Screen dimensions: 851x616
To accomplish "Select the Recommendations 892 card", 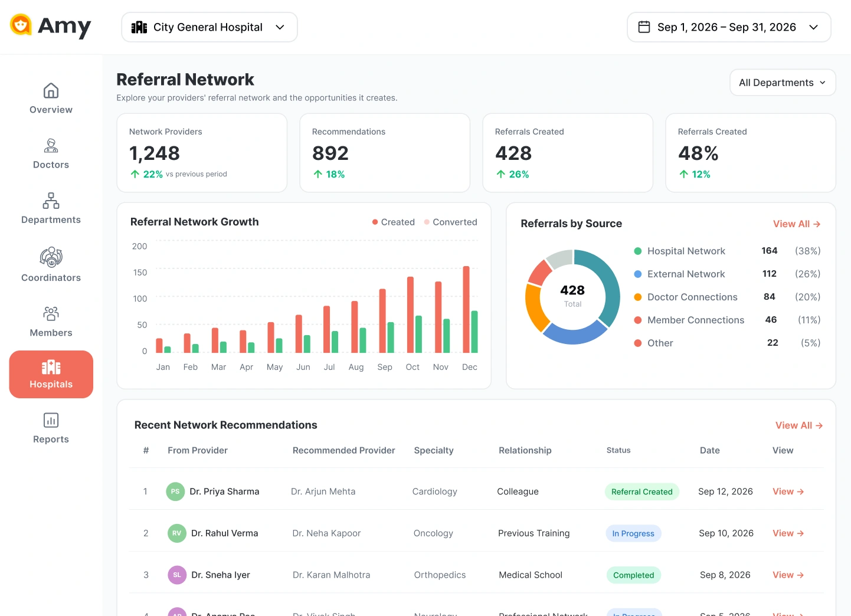I will pos(385,153).
